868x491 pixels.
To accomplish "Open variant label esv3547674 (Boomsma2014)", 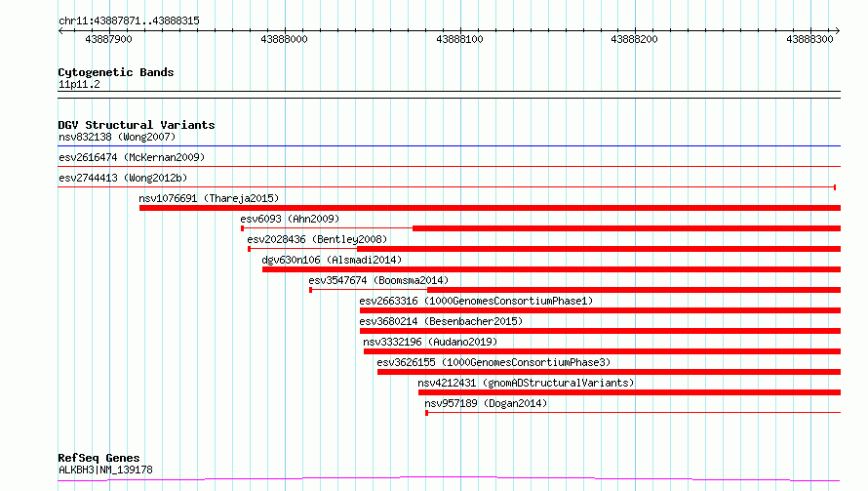I will click(x=378, y=280).
